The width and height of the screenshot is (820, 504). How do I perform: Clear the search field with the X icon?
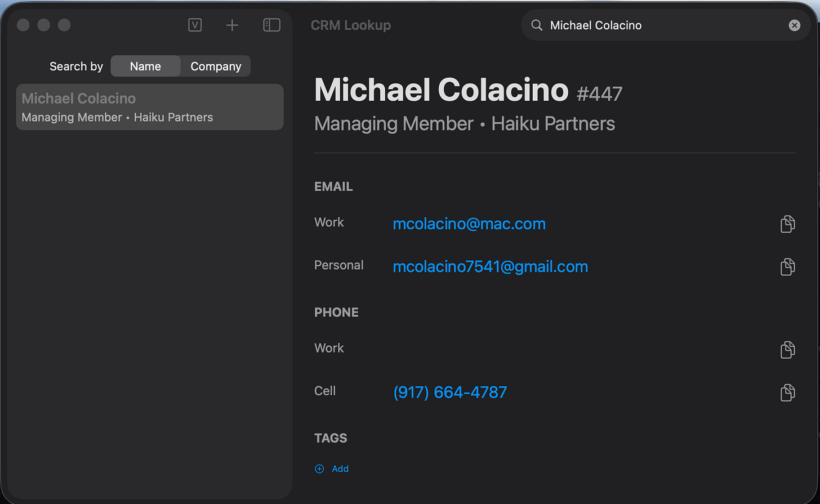click(x=794, y=25)
